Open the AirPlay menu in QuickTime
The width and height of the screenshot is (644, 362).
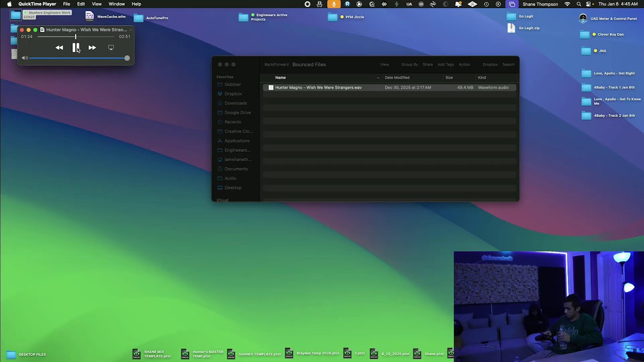tap(111, 48)
